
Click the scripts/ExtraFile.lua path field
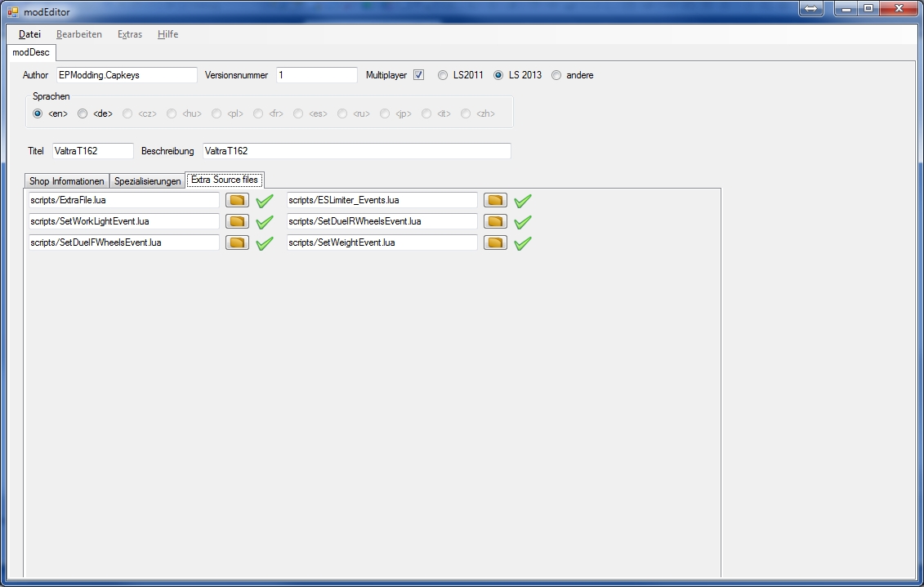[123, 200]
